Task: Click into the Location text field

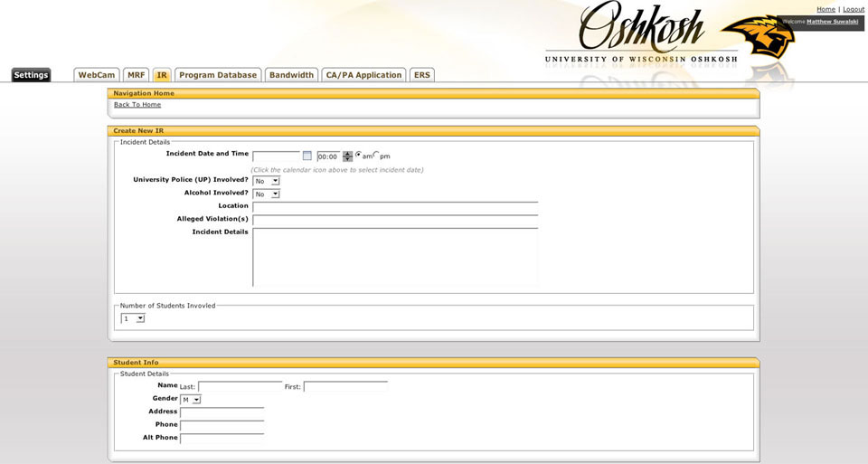Action: 395,207
